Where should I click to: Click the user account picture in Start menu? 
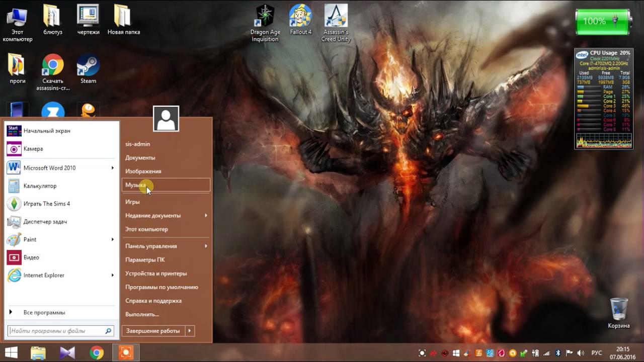click(x=166, y=119)
